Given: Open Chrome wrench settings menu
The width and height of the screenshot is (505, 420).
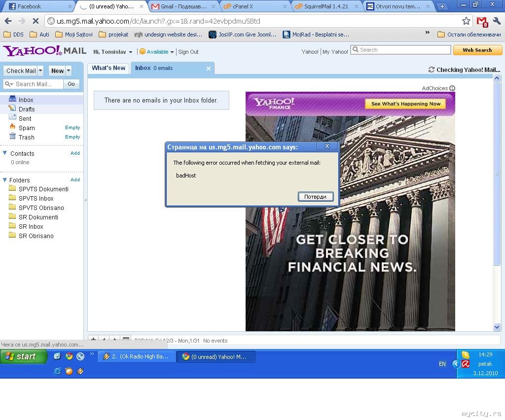Looking at the screenshot, I should click(x=497, y=21).
